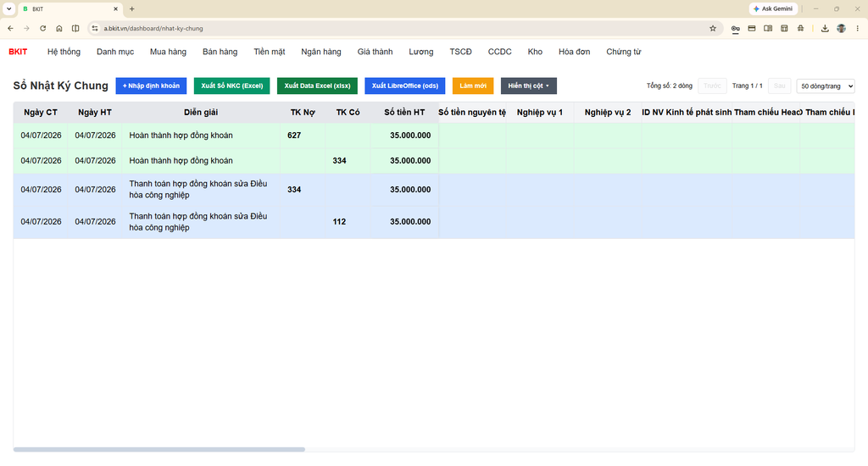Open the browser home page icon
868x466 pixels.
[59, 28]
